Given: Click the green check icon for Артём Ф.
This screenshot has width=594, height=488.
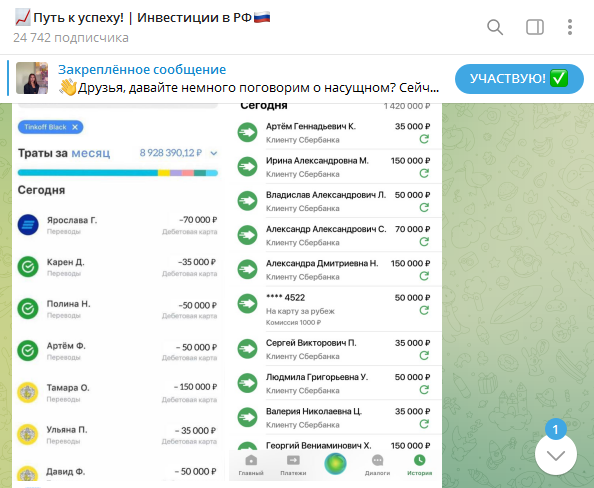Looking at the screenshot, I should pos(28,350).
